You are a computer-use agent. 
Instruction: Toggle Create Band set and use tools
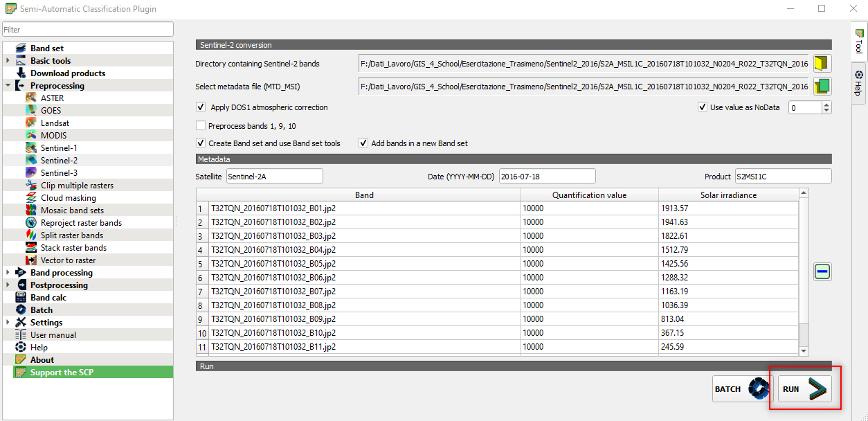click(201, 143)
